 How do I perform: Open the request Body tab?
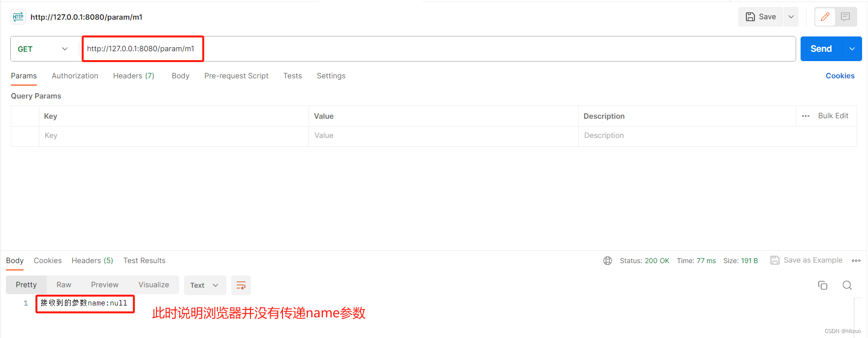181,76
